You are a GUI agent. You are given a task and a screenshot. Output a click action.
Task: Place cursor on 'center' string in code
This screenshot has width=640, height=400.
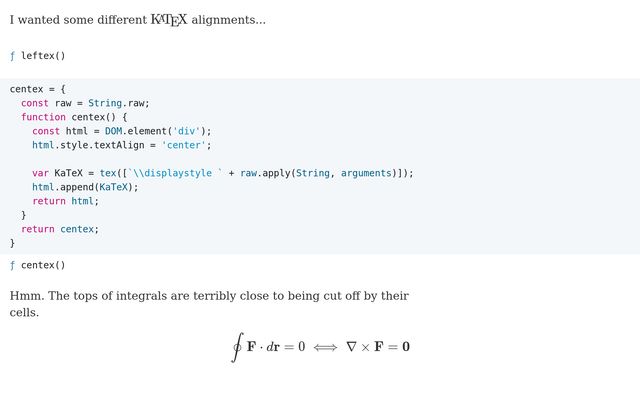[x=183, y=145]
